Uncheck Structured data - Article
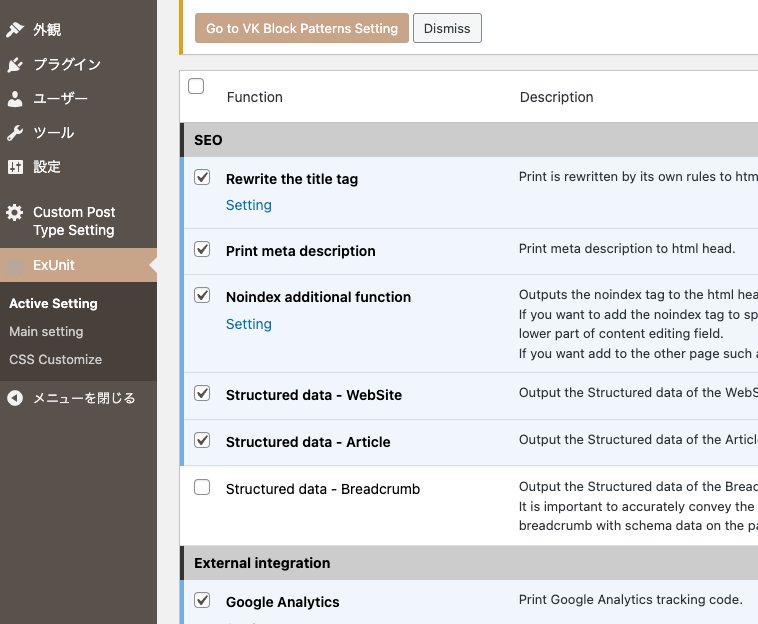The height and width of the screenshot is (624, 758). (x=202, y=440)
